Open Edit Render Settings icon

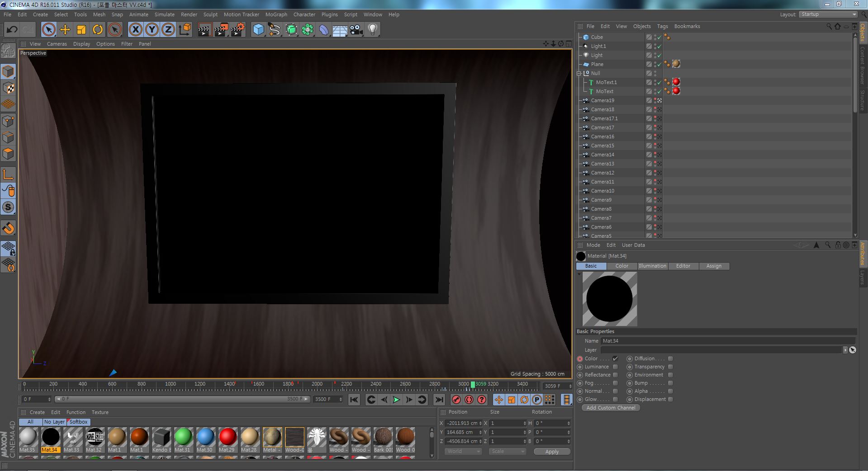click(x=238, y=30)
